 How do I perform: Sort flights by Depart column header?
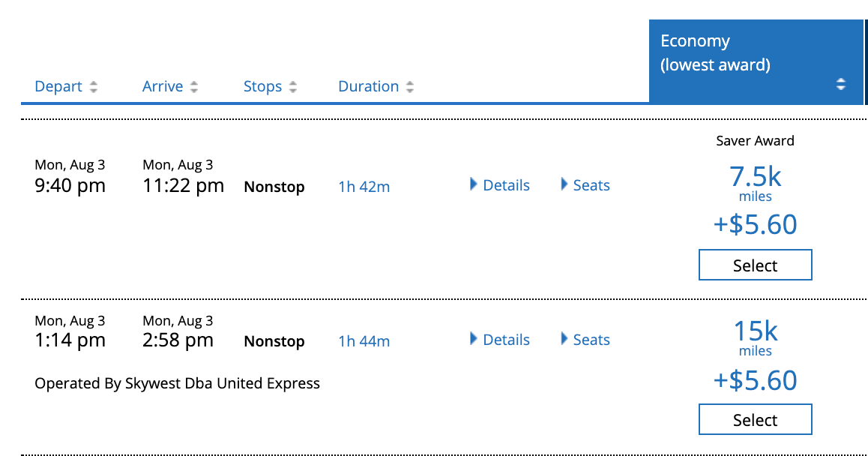point(58,86)
